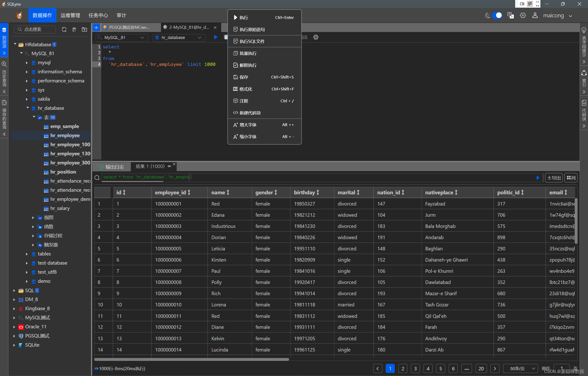
Task: Close the 结果 1 (1000) tab
Action: [174, 164]
